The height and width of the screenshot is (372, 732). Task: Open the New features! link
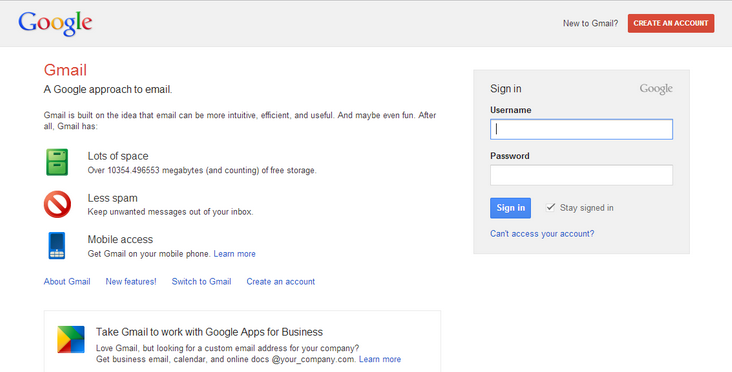click(x=131, y=281)
